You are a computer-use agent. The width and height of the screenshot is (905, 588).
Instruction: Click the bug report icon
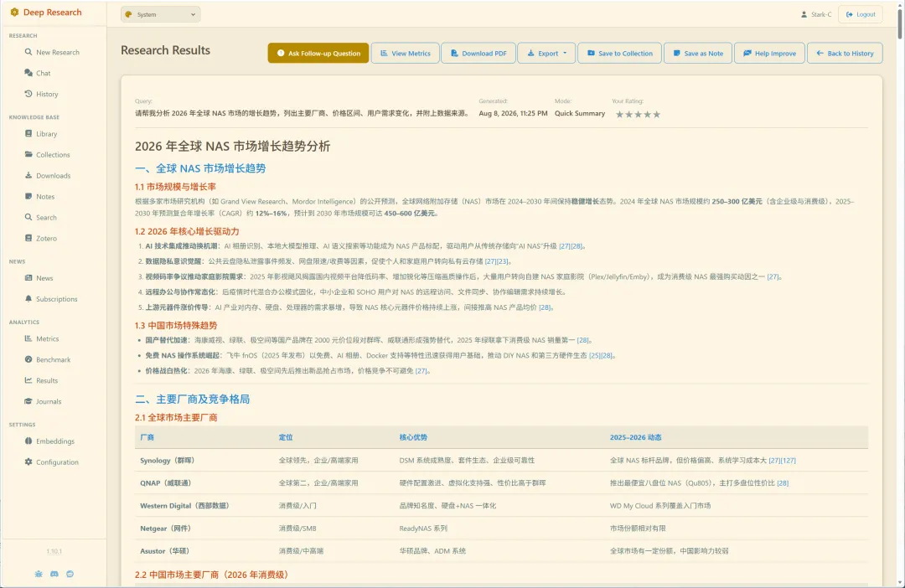coord(39,574)
